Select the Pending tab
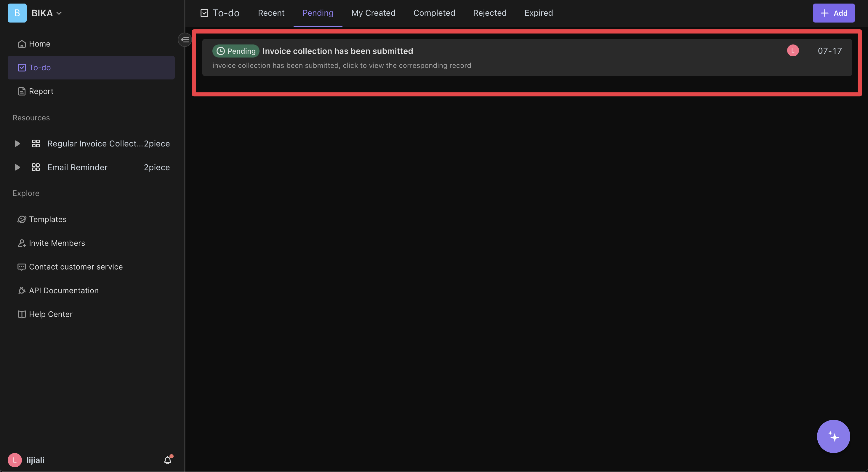 tap(318, 13)
